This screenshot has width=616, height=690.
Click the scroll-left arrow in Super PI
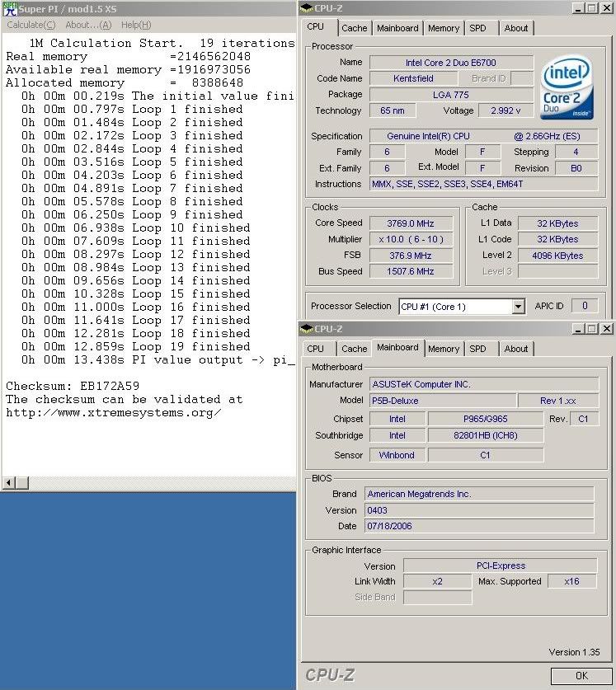coord(8,483)
